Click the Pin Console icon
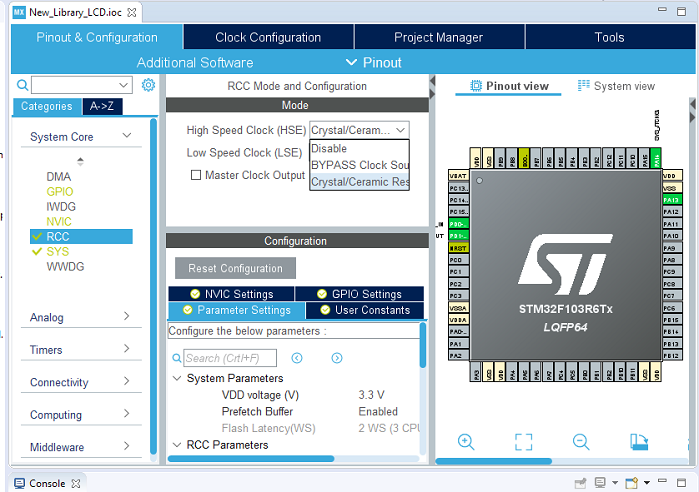The width and height of the screenshot is (699, 492). (580, 483)
